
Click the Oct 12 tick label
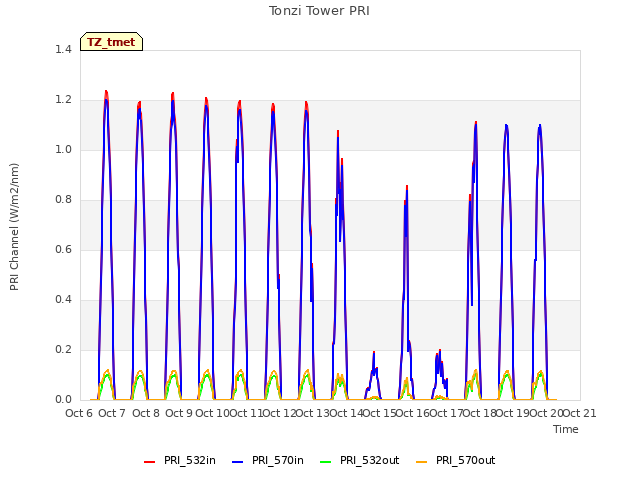coord(279,413)
